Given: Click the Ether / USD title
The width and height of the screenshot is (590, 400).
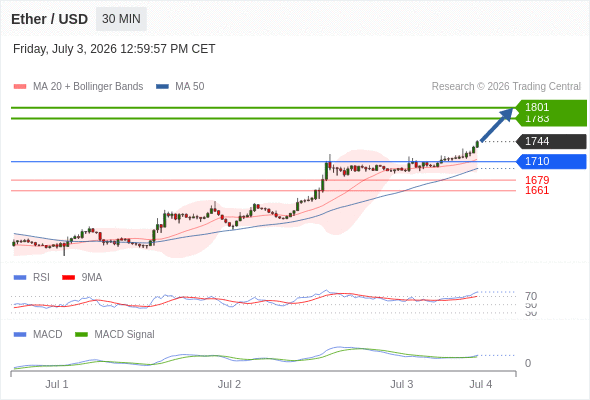Looking at the screenshot, I should coord(49,19).
